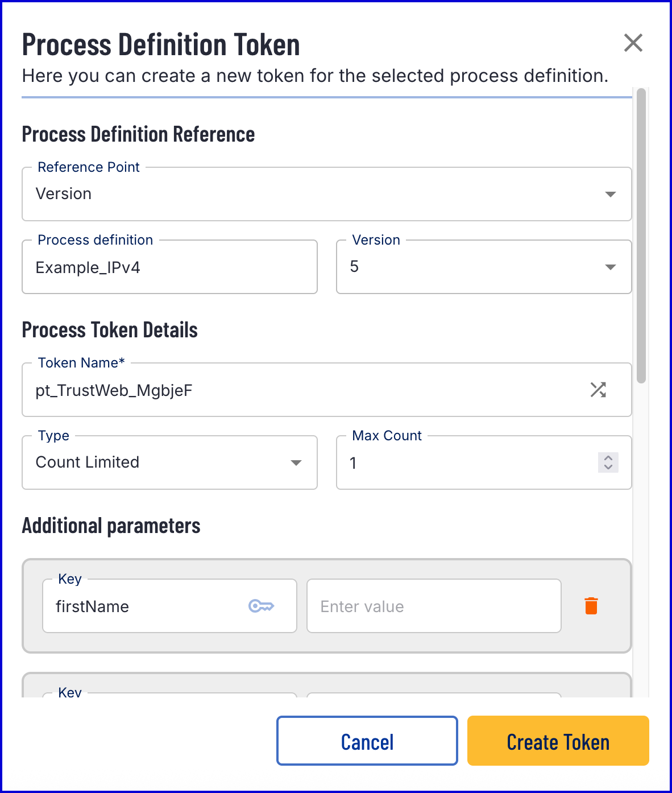Decrease Max Count with down stepper arrow

608,468
